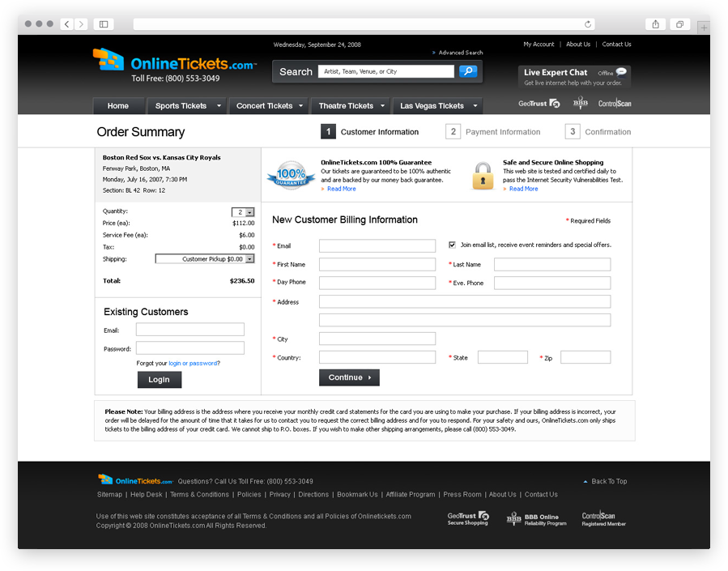Open Contact Us in the top header

click(616, 44)
